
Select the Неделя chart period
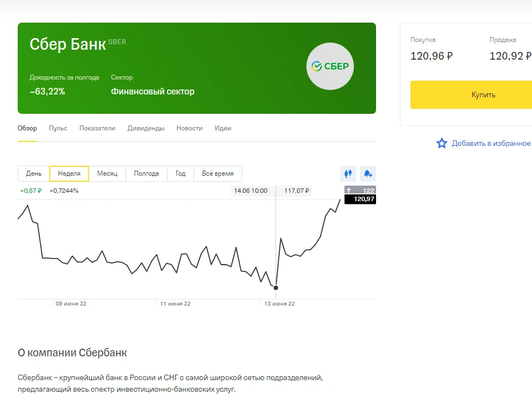(x=69, y=173)
